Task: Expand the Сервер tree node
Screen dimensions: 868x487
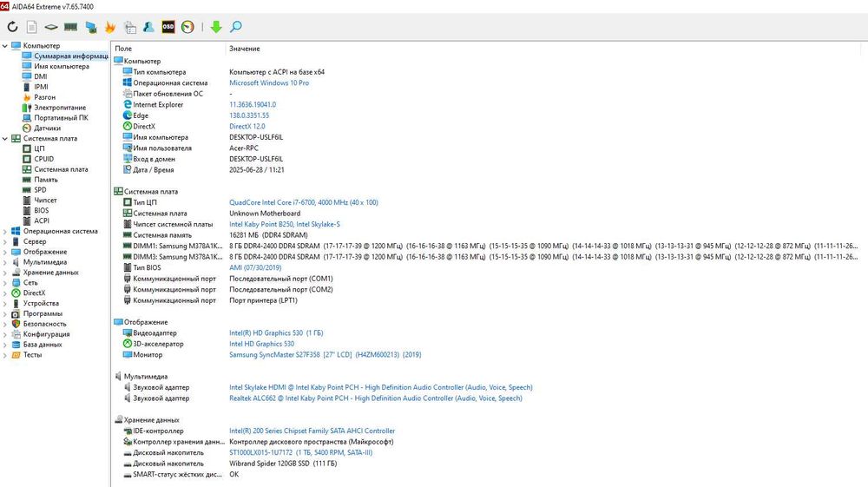Action: pyautogui.click(x=5, y=242)
